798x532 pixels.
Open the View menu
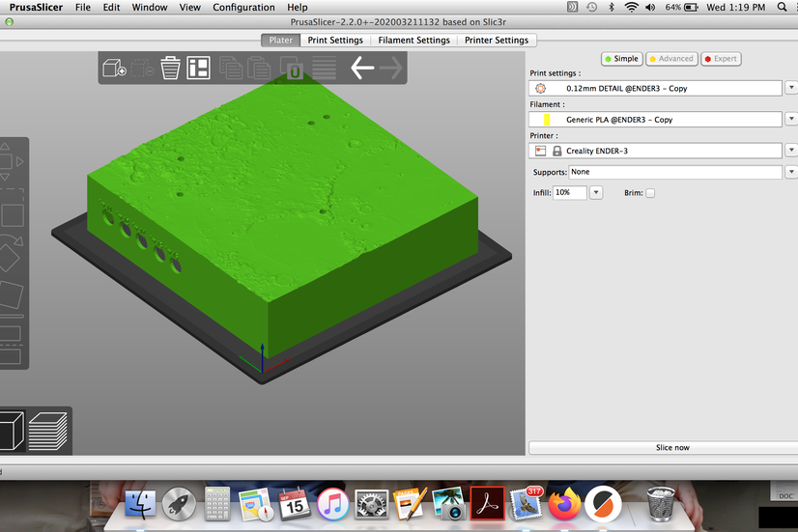click(189, 7)
